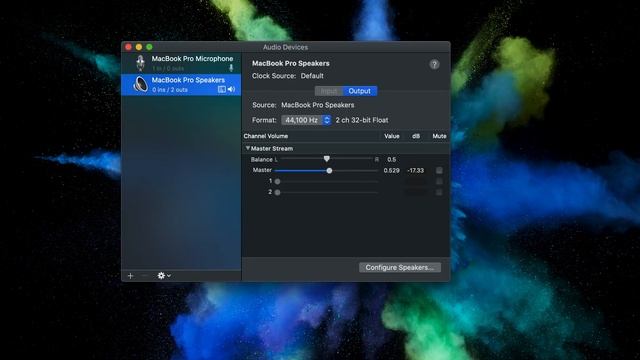Click the default input microphone badge
Screen dimensions: 640x360
pos(231,68)
